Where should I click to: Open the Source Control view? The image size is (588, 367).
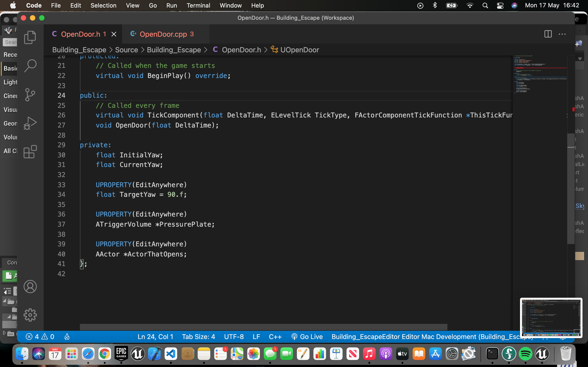[30, 95]
